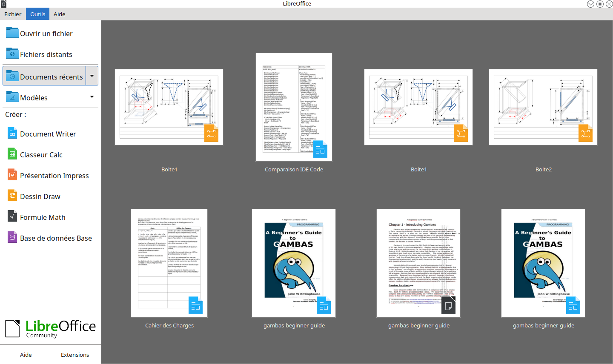Click the Document Writer icon
This screenshot has height=364, width=613.
tap(12, 133)
